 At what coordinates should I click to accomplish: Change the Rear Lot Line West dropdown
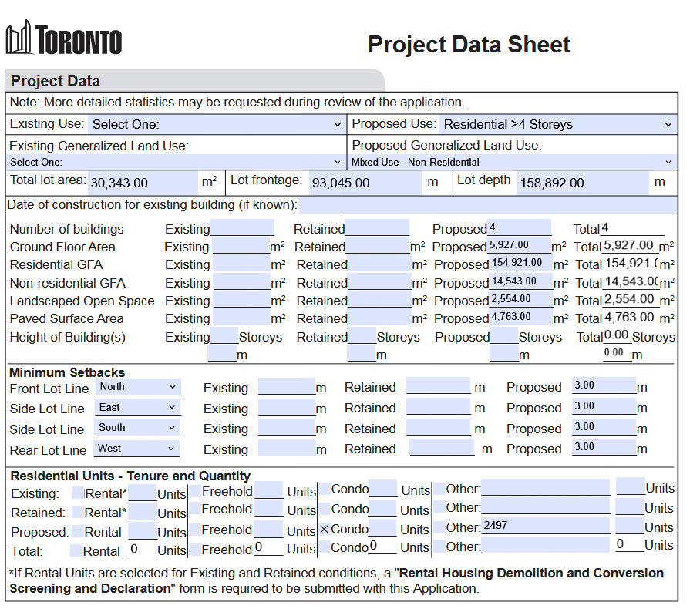[138, 449]
